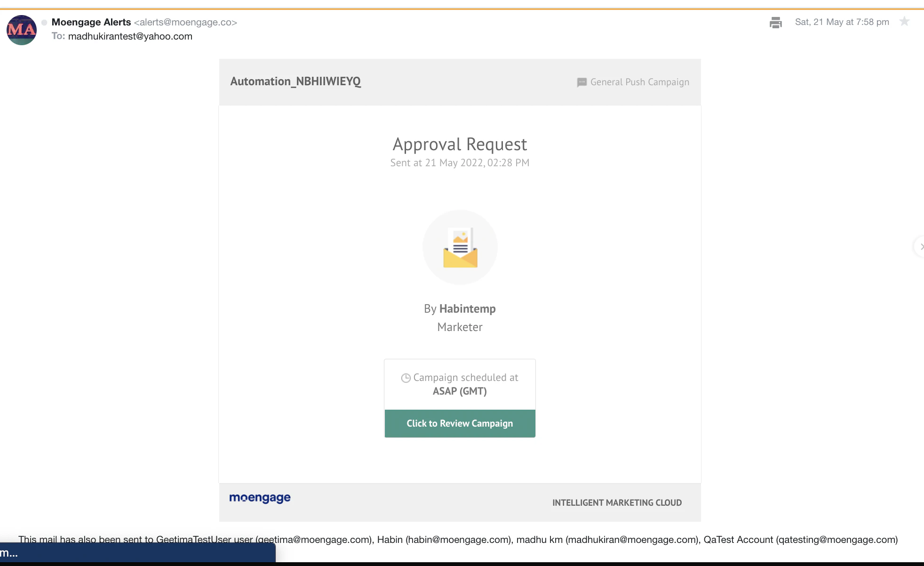The height and width of the screenshot is (566, 924).
Task: Toggle favorite off by clicking the star again
Action: 904,22
